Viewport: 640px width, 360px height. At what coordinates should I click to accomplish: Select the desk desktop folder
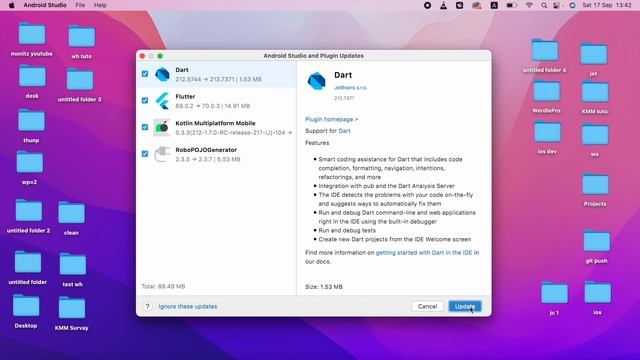[32, 76]
